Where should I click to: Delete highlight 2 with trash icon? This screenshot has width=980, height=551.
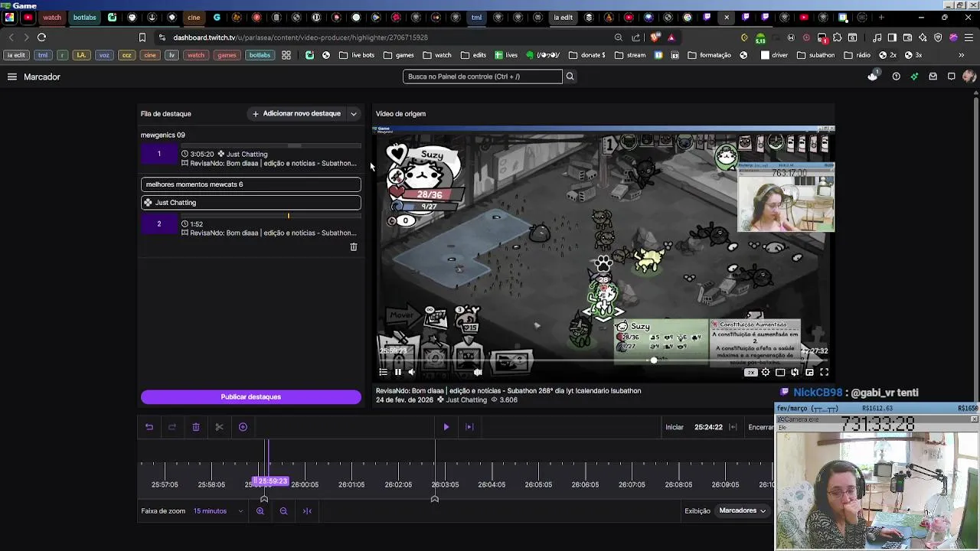[x=354, y=247]
